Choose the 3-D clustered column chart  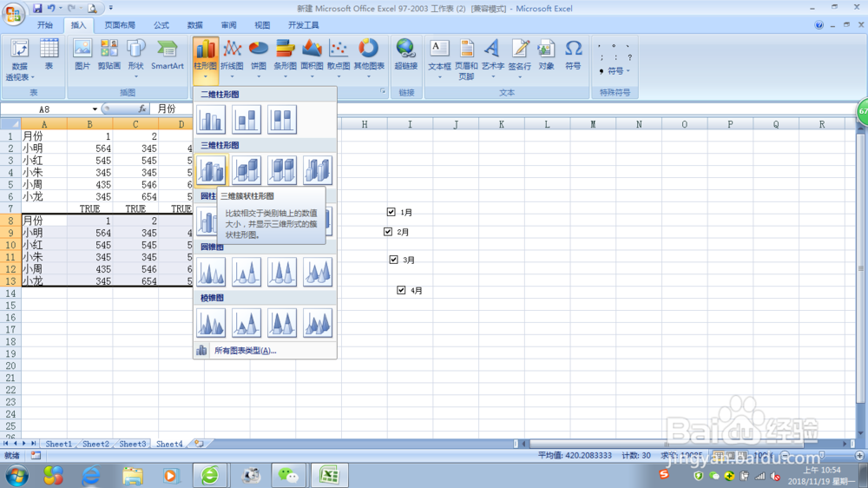[x=211, y=170]
